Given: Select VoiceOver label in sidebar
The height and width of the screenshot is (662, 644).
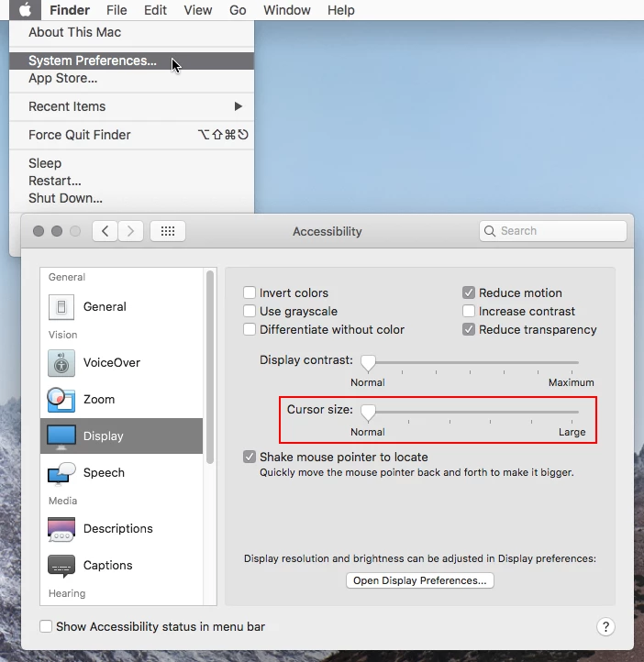Looking at the screenshot, I should pyautogui.click(x=112, y=363).
